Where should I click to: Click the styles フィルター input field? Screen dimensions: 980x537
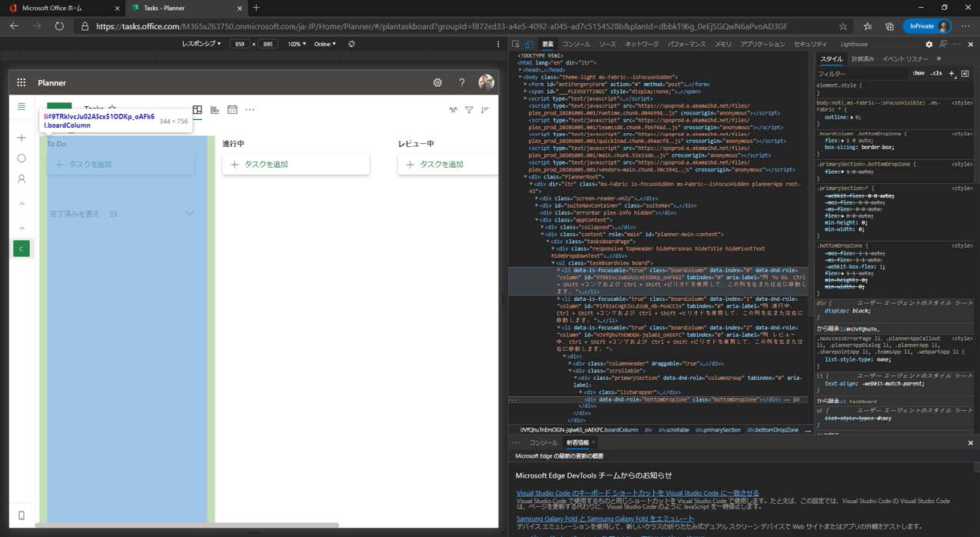tap(862, 74)
